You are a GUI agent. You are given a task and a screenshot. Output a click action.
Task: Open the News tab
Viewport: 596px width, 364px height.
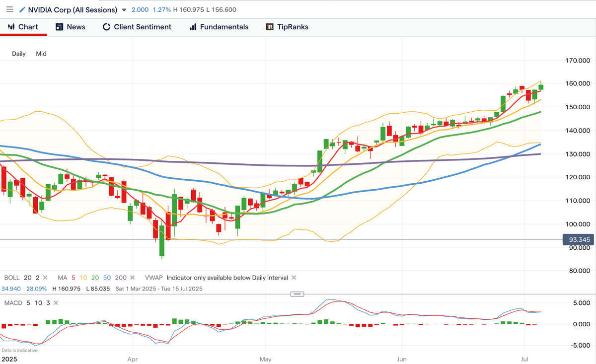(x=70, y=27)
